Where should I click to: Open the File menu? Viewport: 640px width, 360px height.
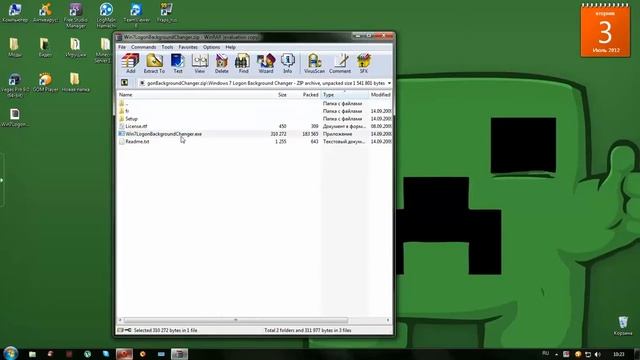[122, 47]
